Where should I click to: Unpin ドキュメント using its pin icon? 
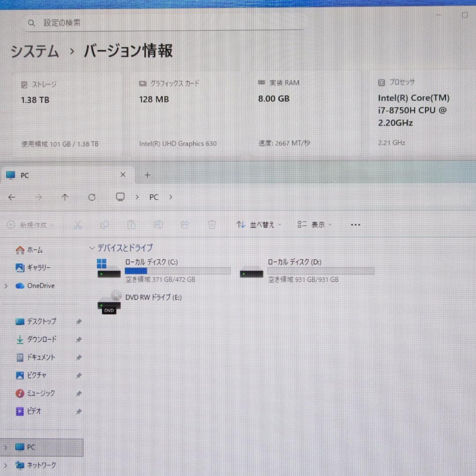tap(78, 357)
